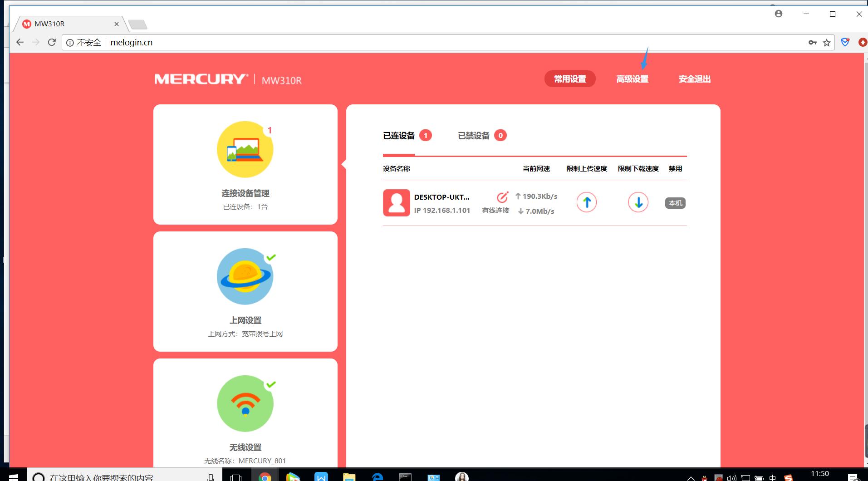Open the browser shield protection icon
868x481 pixels.
(x=845, y=42)
